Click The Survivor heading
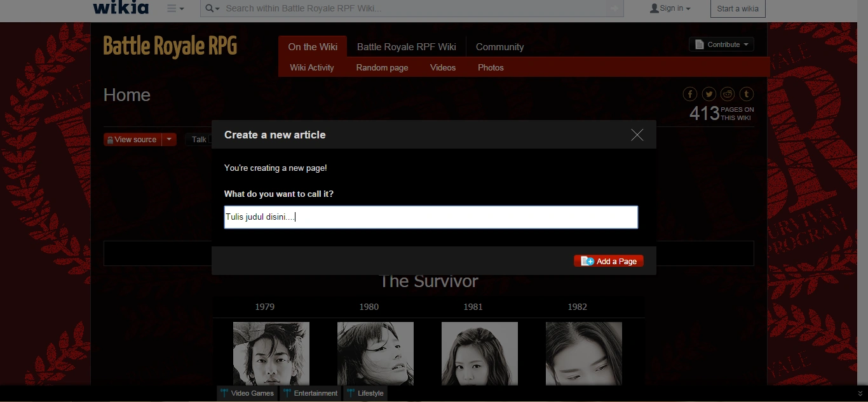The width and height of the screenshot is (868, 402). coord(429,281)
